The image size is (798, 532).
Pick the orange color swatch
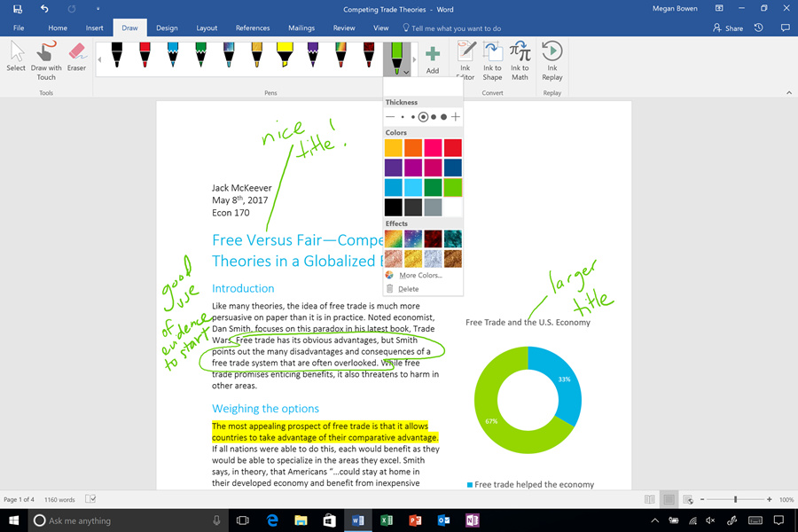click(413, 148)
